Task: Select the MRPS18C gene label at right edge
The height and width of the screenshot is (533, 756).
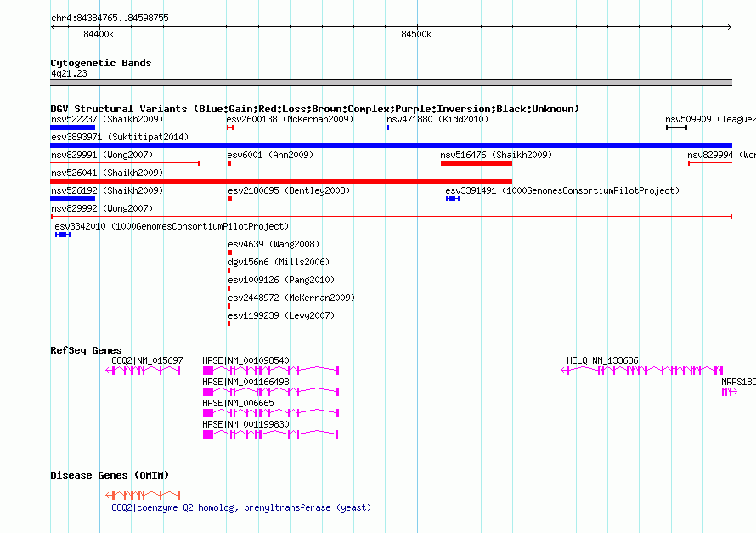Action: [x=738, y=382]
